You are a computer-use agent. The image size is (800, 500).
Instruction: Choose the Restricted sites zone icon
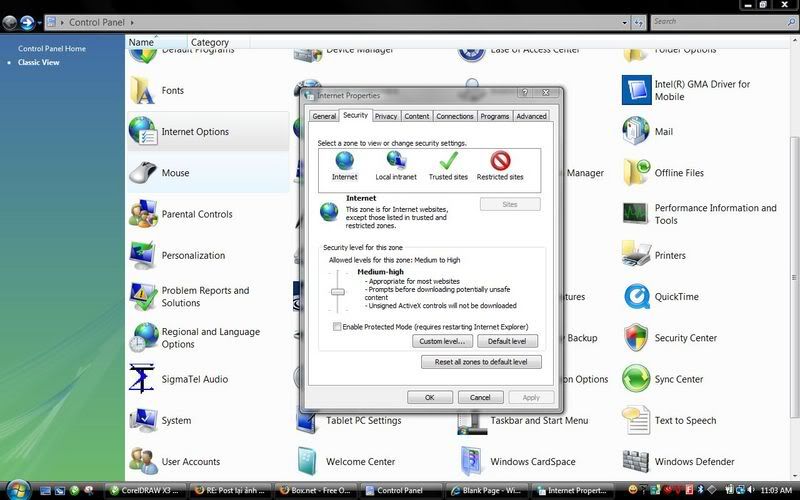pyautogui.click(x=500, y=161)
